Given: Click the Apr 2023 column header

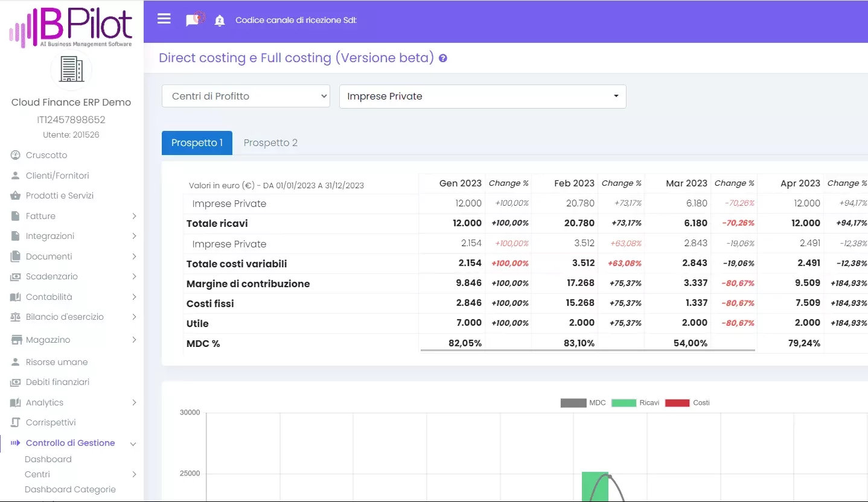Looking at the screenshot, I should tap(800, 183).
